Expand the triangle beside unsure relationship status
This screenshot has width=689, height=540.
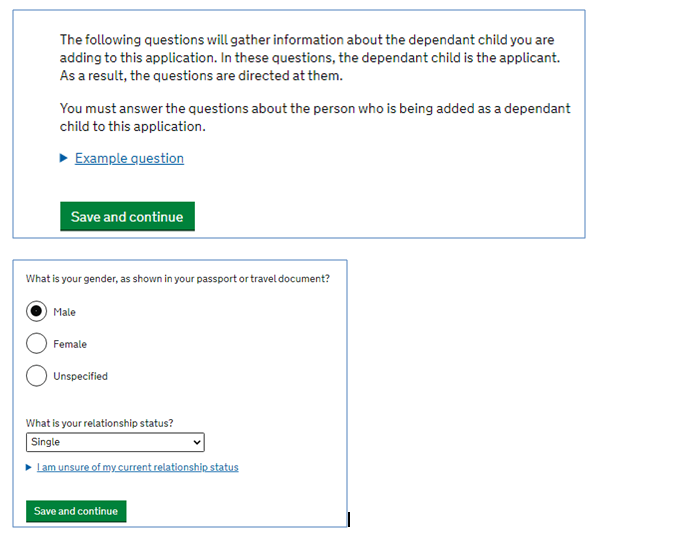pyautogui.click(x=29, y=467)
